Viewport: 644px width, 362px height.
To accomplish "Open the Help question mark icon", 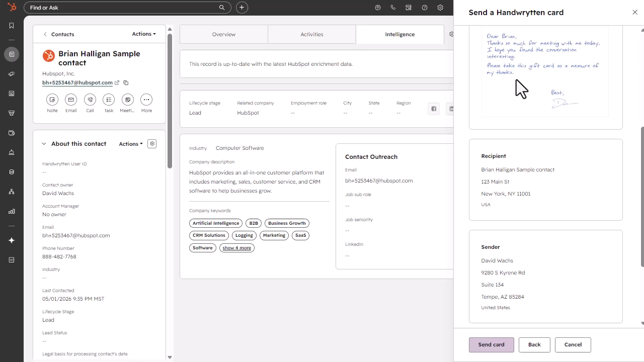I will 425,8.
